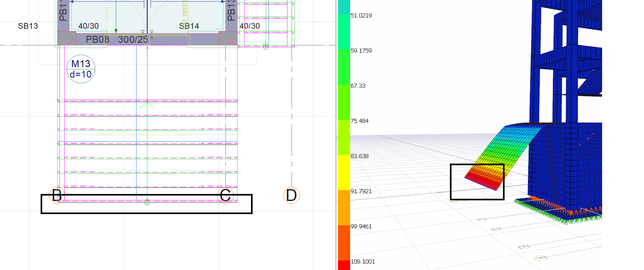The image size is (644, 270).
Task: Click axis label E in 3D view
Action: pyautogui.click(x=523, y=247)
